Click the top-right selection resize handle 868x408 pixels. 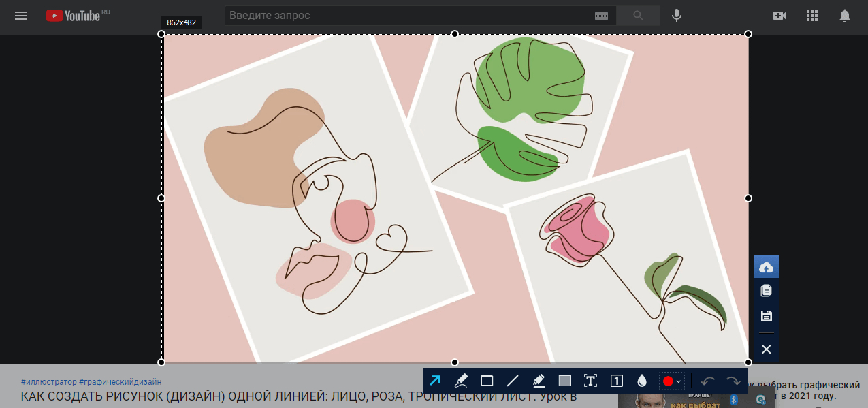[x=748, y=34]
